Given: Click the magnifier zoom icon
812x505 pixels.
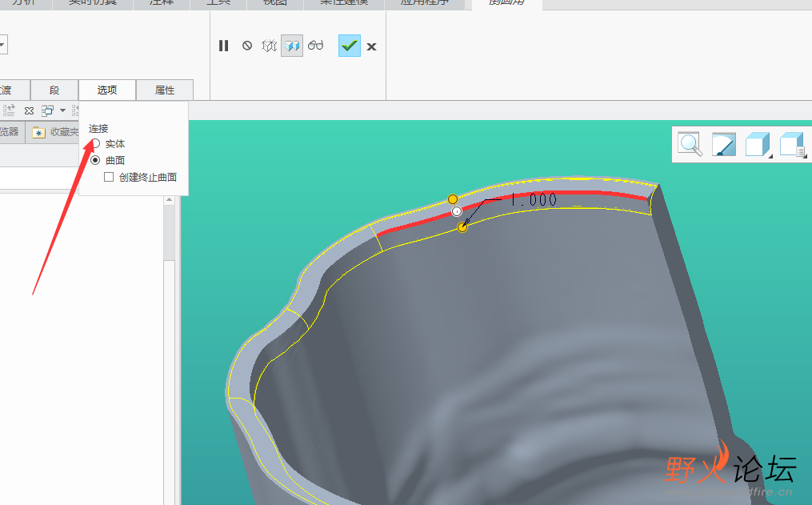Looking at the screenshot, I should pos(691,145).
